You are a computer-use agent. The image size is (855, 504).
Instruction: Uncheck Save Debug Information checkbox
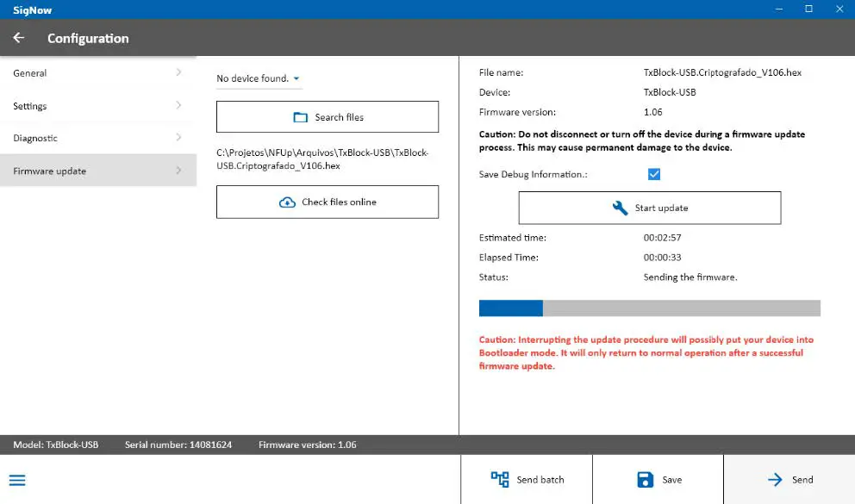click(653, 174)
